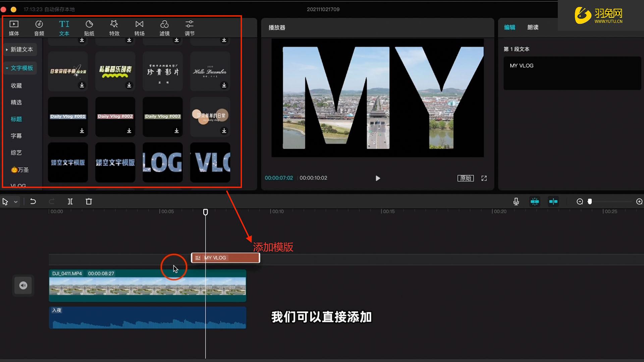Screen dimensions: 644x362
Task: Select the 字幕 template category
Action: 16,136
